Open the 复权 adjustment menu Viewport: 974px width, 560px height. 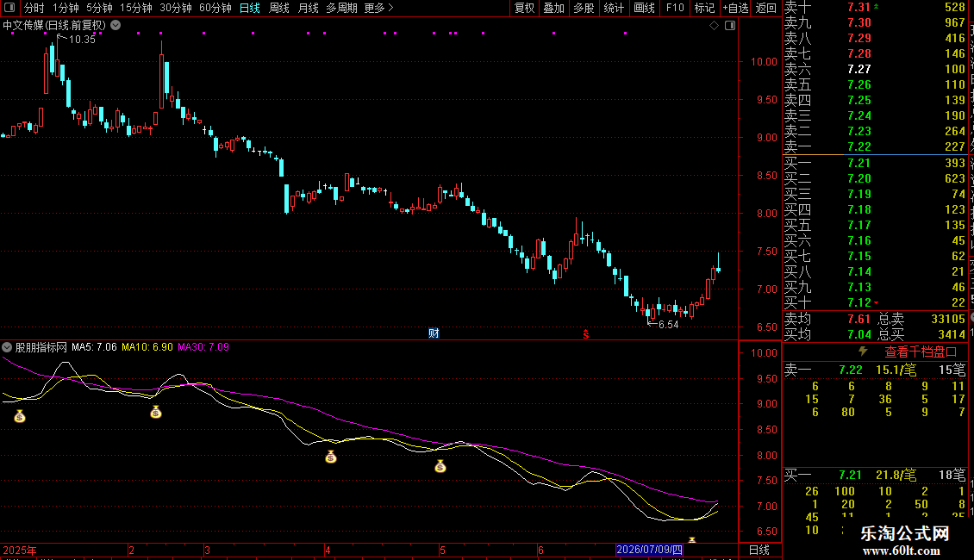coord(524,8)
